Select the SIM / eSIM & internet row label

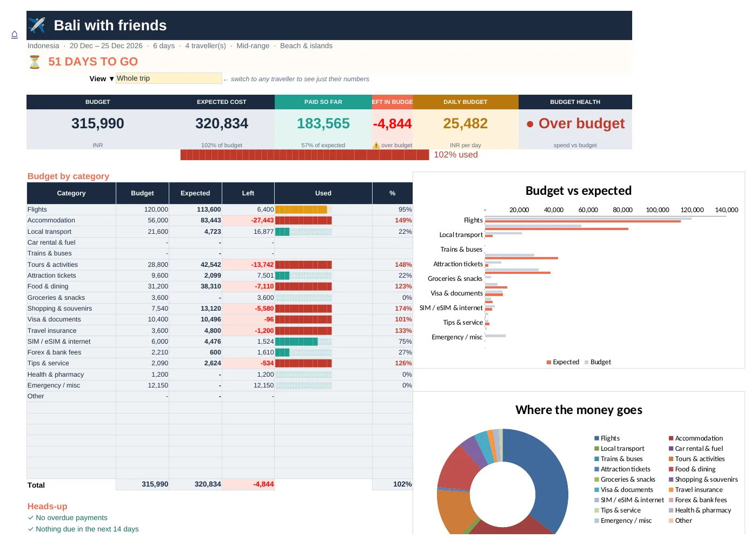coord(59,342)
